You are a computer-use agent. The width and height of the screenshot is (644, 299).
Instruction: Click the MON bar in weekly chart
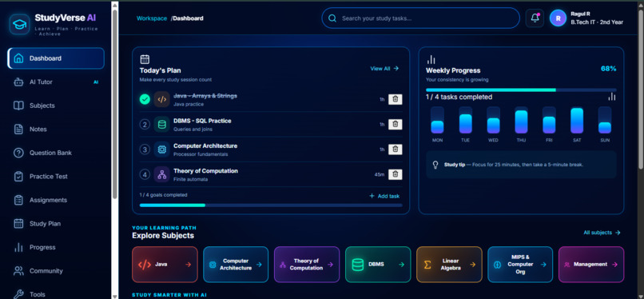pos(437,121)
